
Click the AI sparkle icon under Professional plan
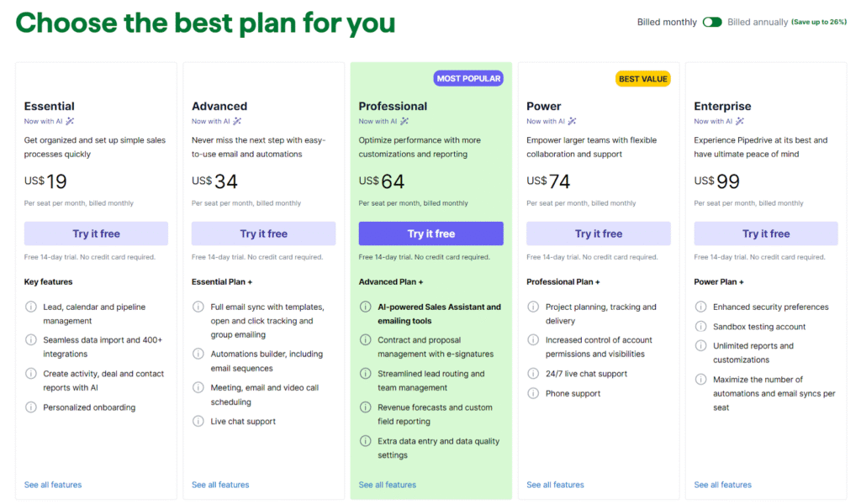click(x=405, y=120)
